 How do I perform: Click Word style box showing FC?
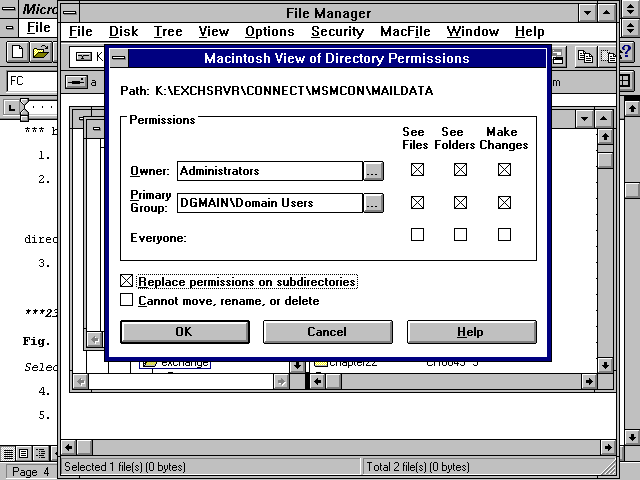click(32, 81)
